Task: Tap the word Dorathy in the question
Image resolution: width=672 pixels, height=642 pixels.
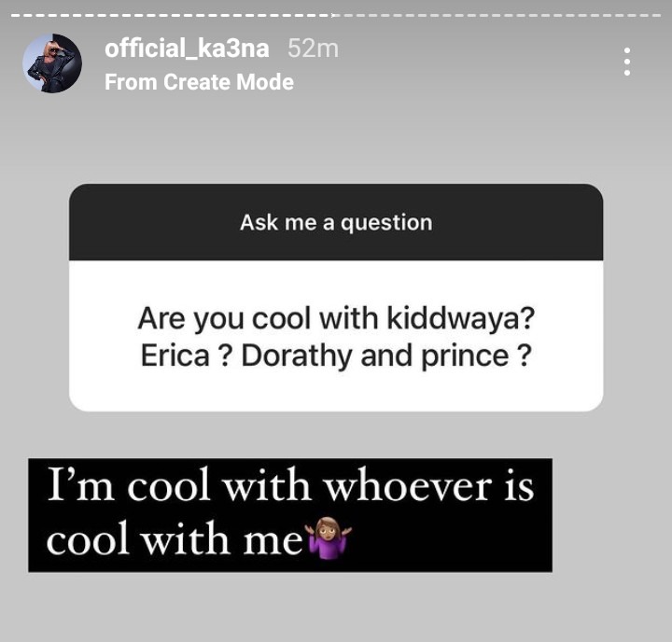Action: (x=297, y=356)
